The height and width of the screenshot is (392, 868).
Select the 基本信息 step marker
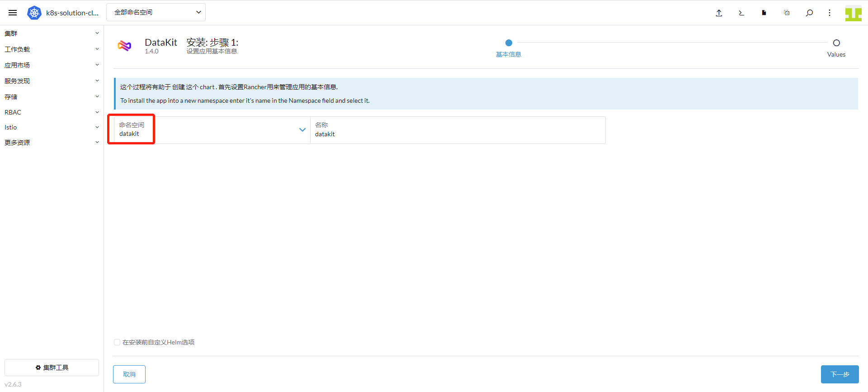(x=509, y=43)
